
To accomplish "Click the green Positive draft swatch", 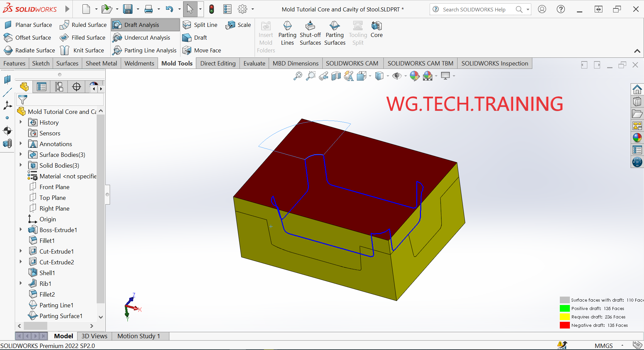I will tap(565, 308).
